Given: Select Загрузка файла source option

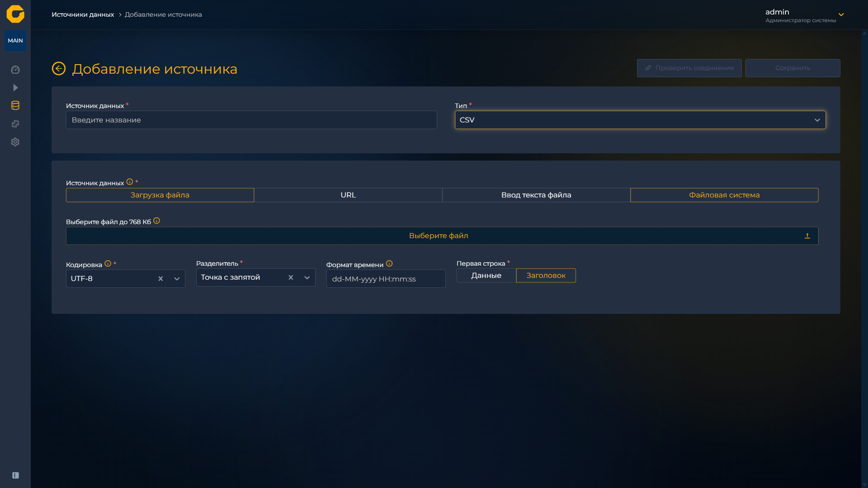Looking at the screenshot, I should [x=160, y=195].
